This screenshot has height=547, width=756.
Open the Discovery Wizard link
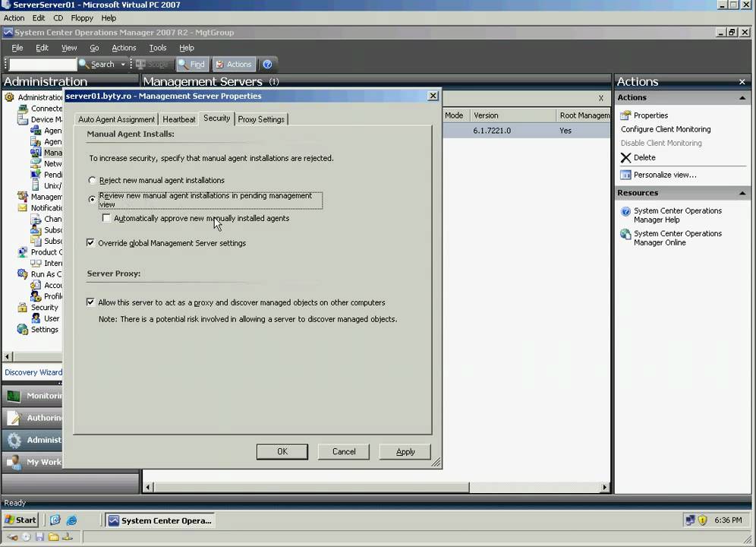pos(33,372)
